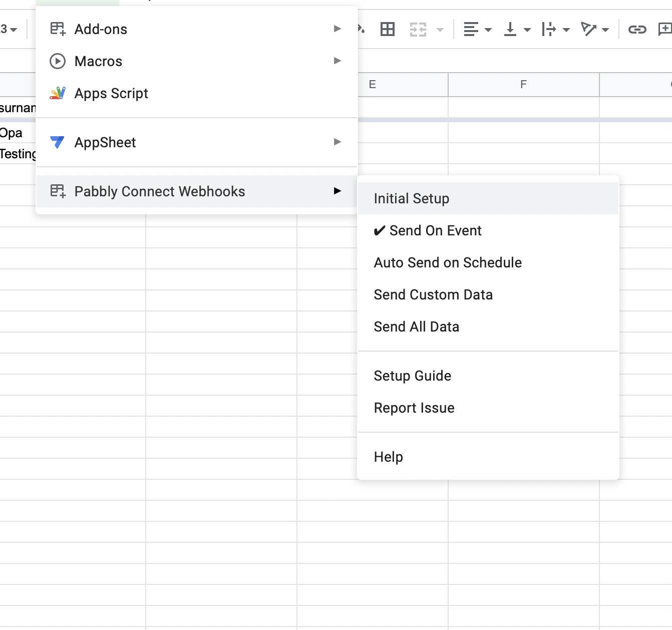Toggle the checked Send On Event option
The width and height of the screenshot is (672, 630).
(488, 230)
